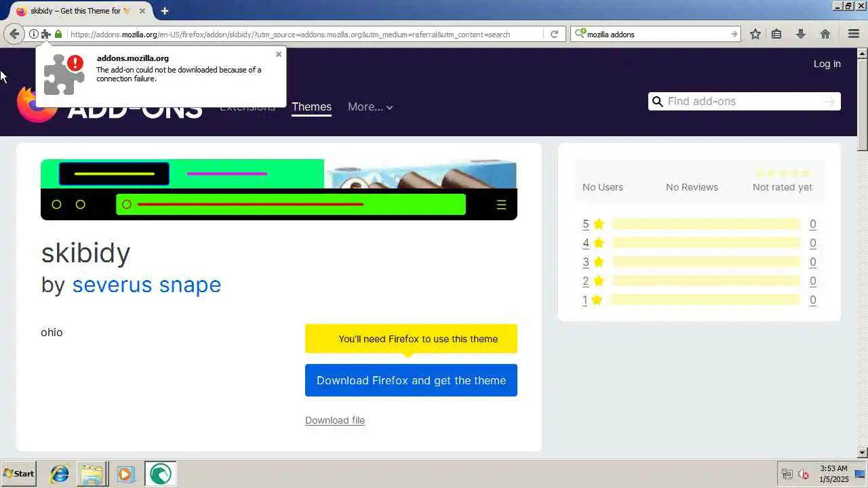
Task: Click the active browser taskbar icon
Action: click(160, 474)
